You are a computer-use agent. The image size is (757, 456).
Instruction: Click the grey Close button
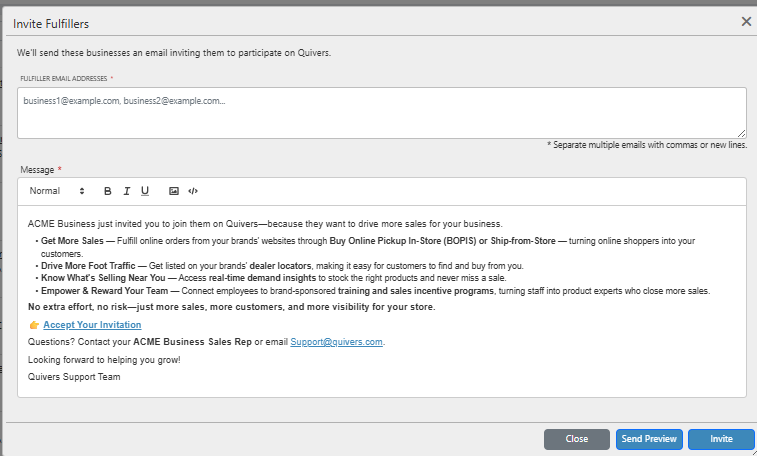pos(576,439)
